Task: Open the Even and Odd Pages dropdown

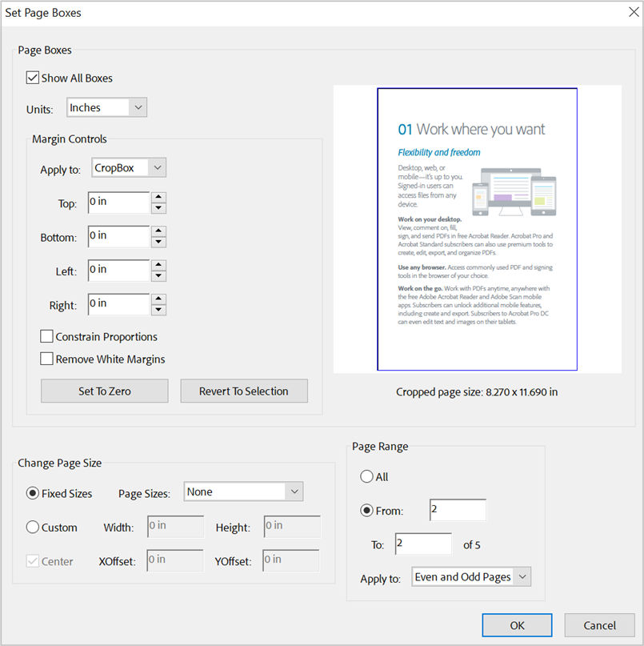Action: click(470, 576)
